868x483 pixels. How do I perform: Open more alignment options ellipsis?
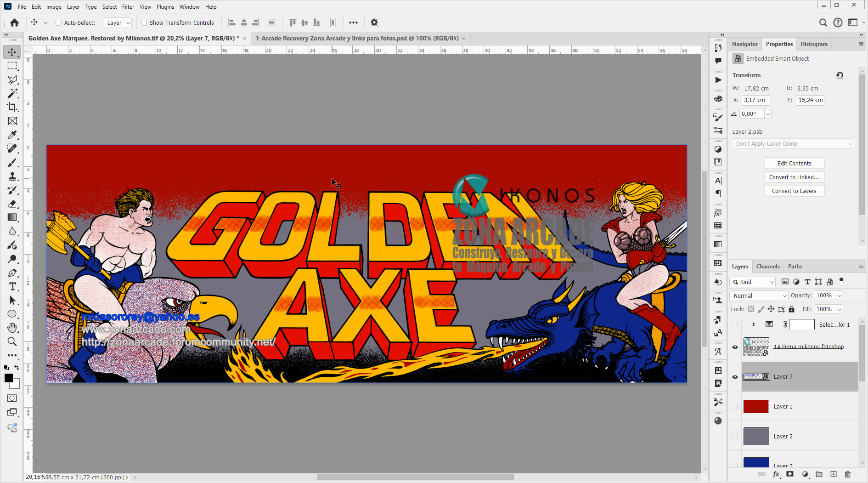[353, 23]
